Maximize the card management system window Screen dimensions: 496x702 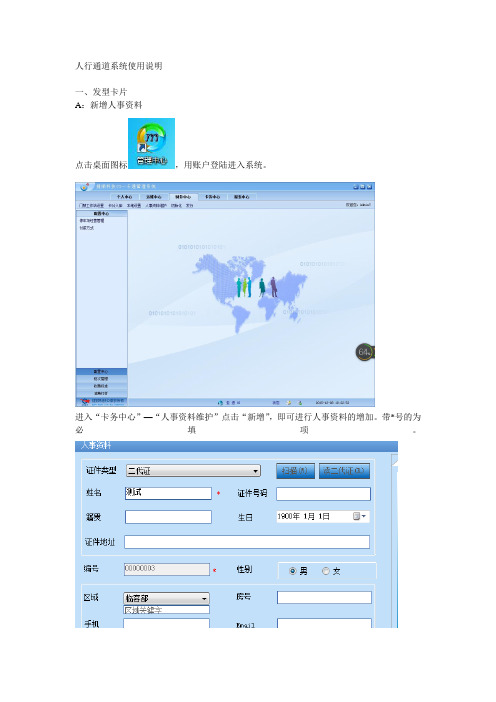pos(362,187)
